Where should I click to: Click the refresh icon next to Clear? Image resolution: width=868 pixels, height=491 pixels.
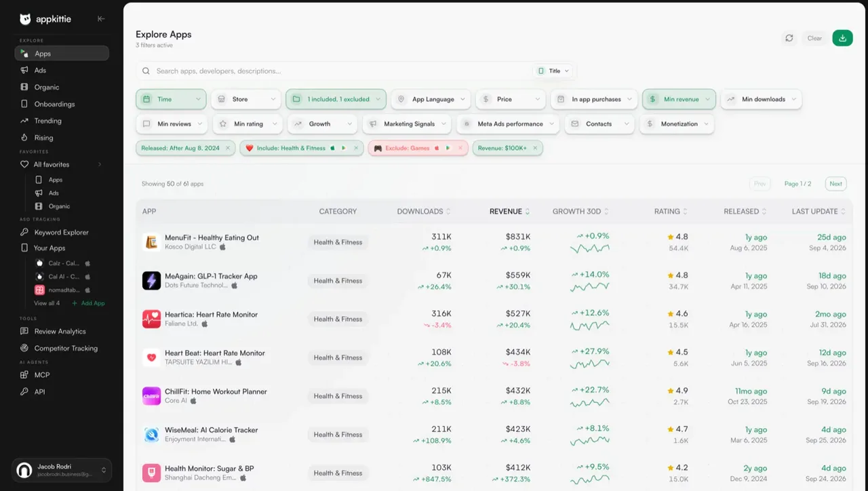tap(789, 38)
